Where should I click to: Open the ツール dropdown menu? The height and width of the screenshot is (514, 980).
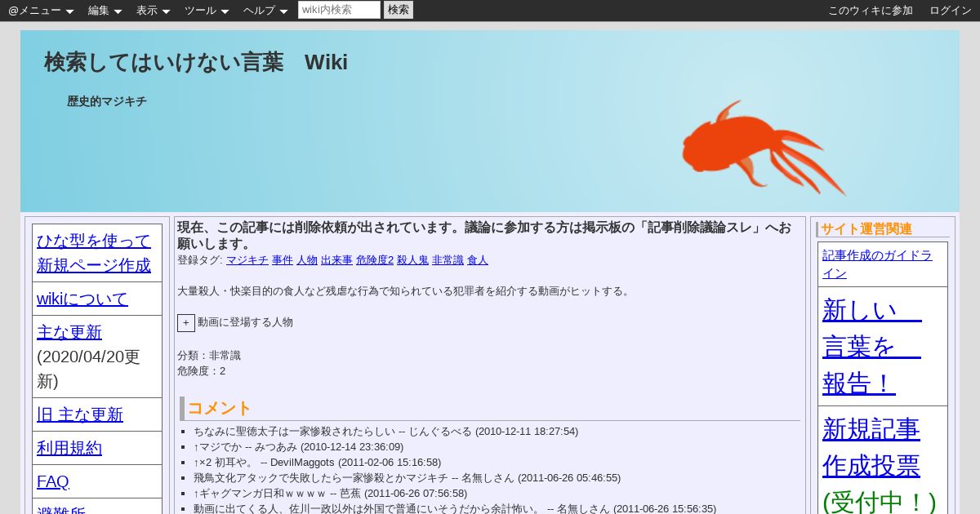pyautogui.click(x=207, y=11)
